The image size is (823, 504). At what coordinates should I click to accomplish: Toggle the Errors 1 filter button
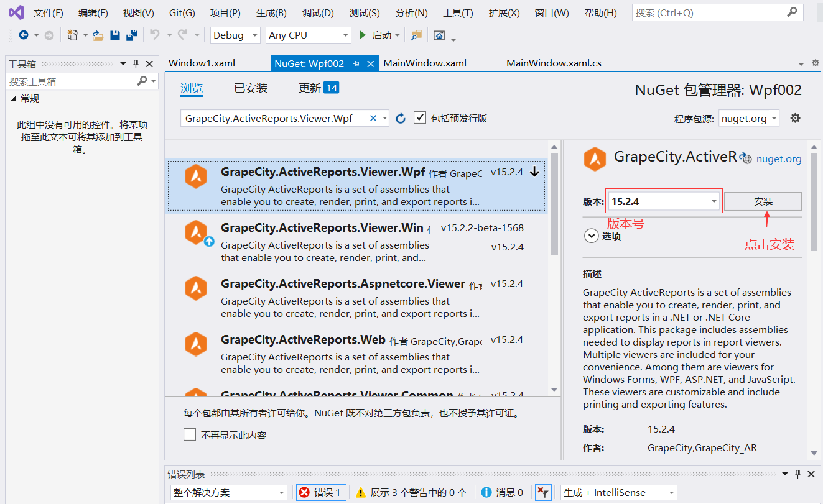[321, 493]
